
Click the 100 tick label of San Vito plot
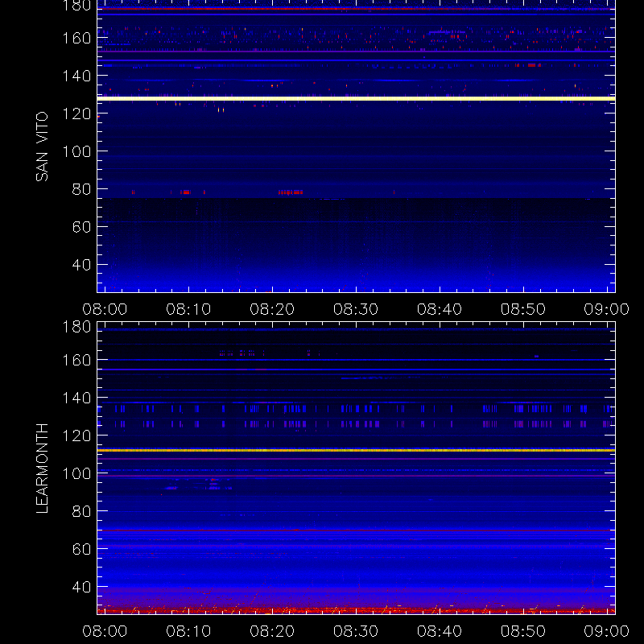(76, 151)
